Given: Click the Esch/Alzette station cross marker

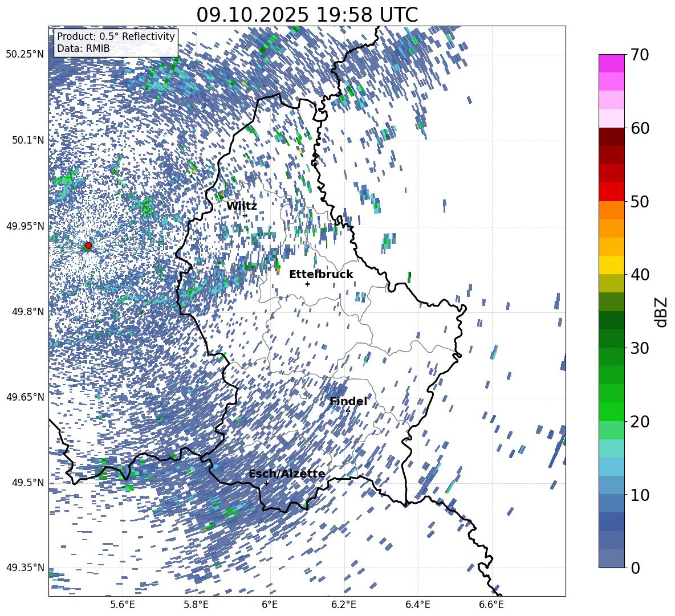Looking at the screenshot, I should tap(266, 483).
